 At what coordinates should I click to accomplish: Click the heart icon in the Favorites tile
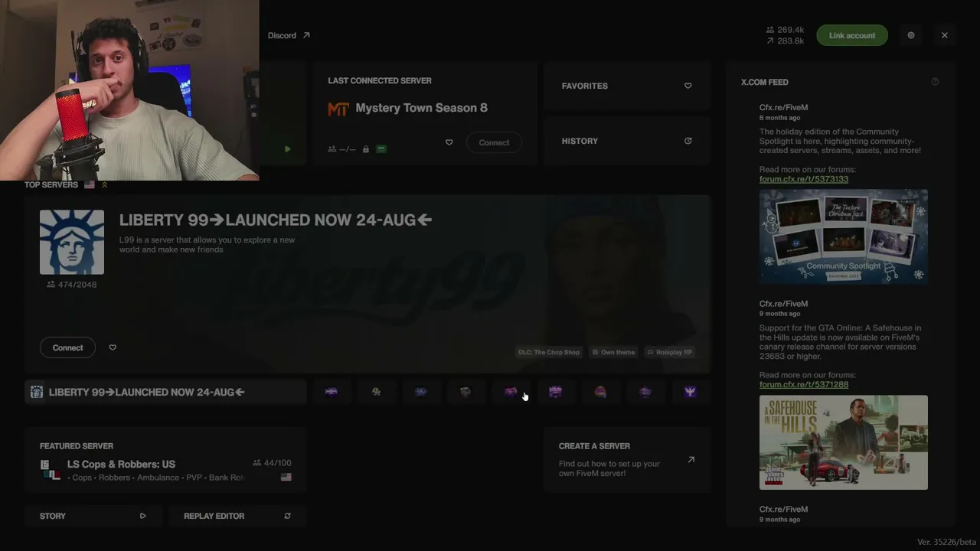[x=688, y=86]
